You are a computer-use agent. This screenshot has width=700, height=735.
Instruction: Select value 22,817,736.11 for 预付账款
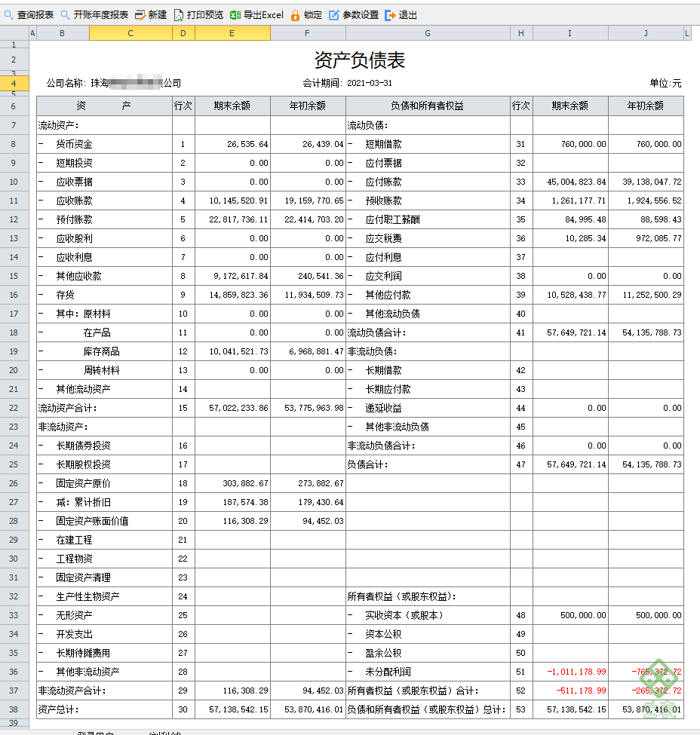click(x=233, y=219)
